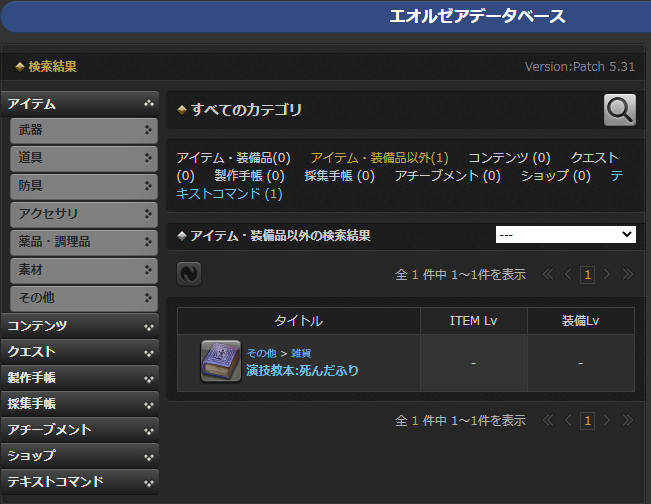
Task: Go to first page in bottom pager
Action: click(x=548, y=421)
